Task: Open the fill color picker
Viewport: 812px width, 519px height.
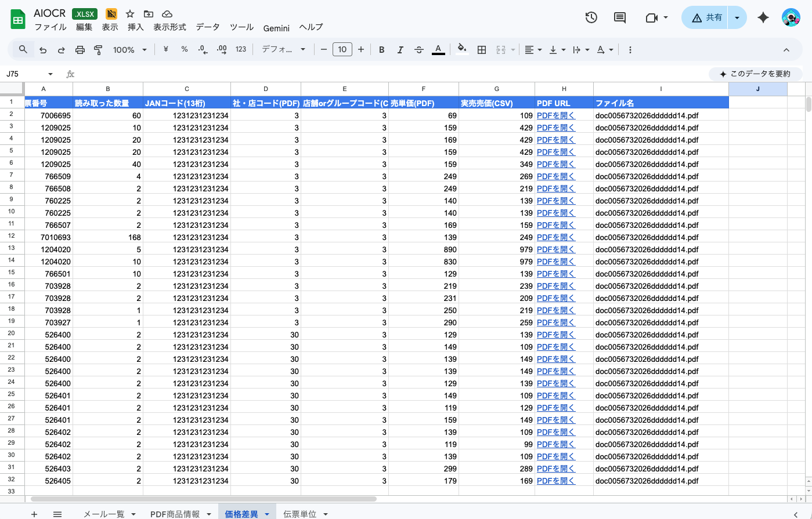Action: pos(462,50)
